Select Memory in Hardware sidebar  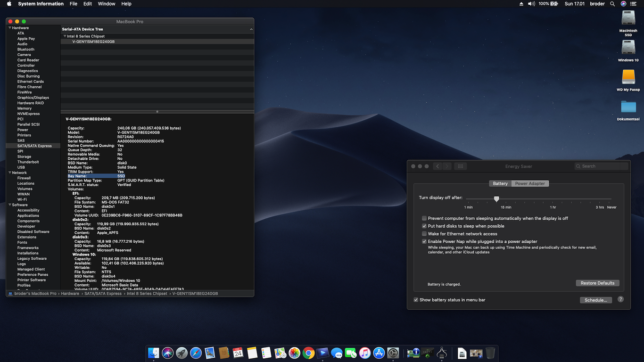[25, 108]
